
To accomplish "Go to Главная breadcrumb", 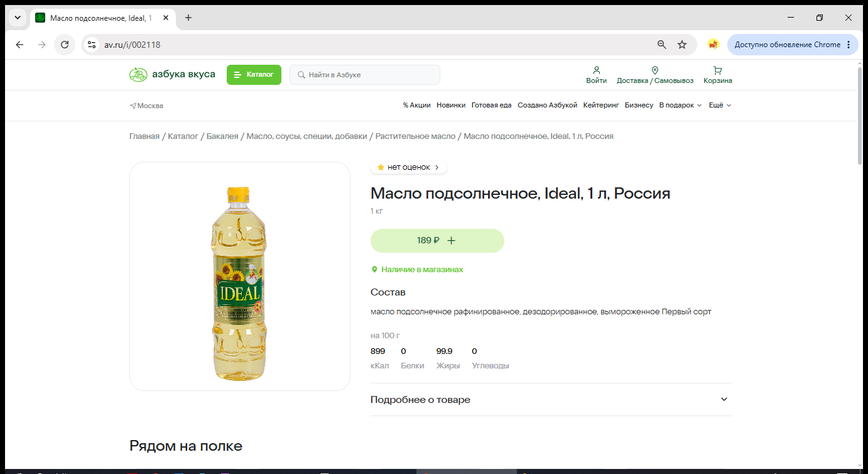I will [x=144, y=136].
